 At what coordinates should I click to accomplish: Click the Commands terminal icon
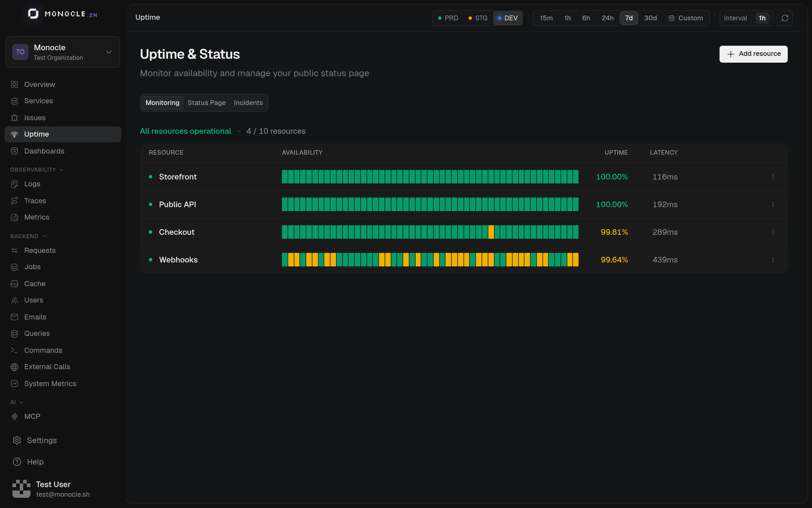click(14, 351)
